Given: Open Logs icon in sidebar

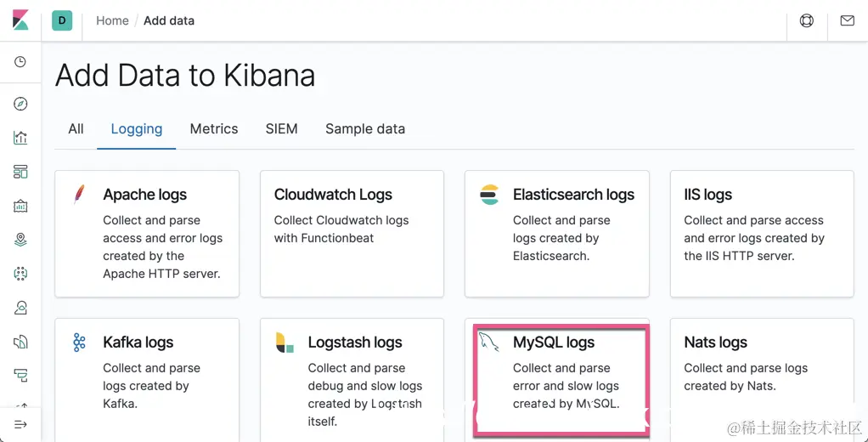Looking at the screenshot, I should coord(20,342).
